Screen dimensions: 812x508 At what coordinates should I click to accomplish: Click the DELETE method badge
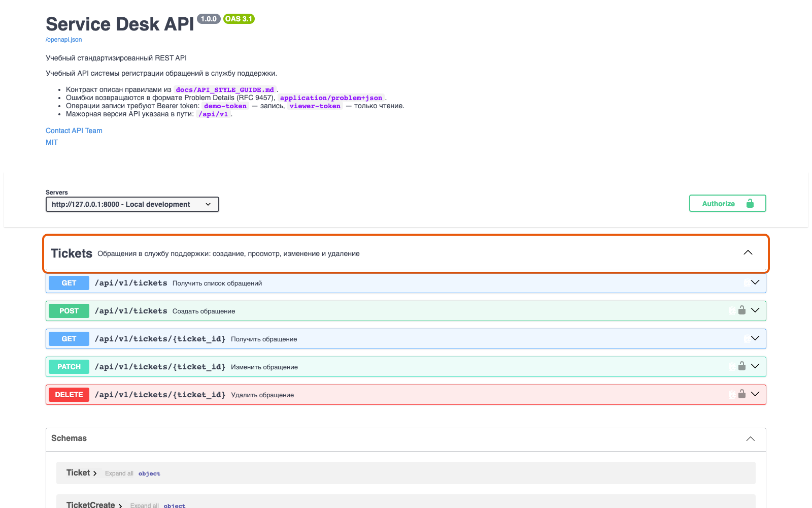coord(69,395)
